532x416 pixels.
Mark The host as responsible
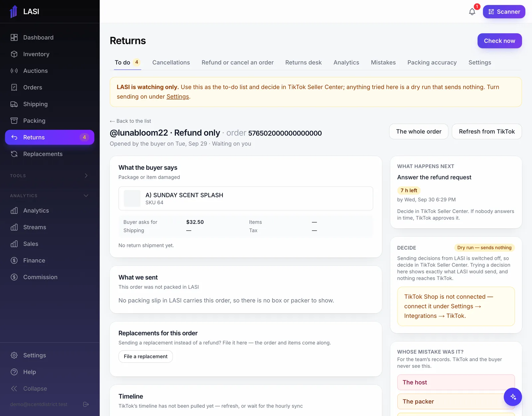coord(456,382)
